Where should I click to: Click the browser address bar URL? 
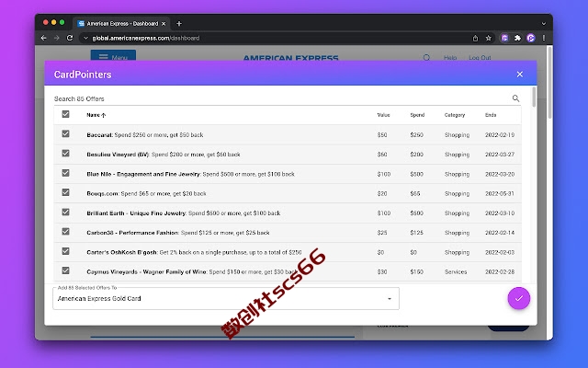(146, 38)
